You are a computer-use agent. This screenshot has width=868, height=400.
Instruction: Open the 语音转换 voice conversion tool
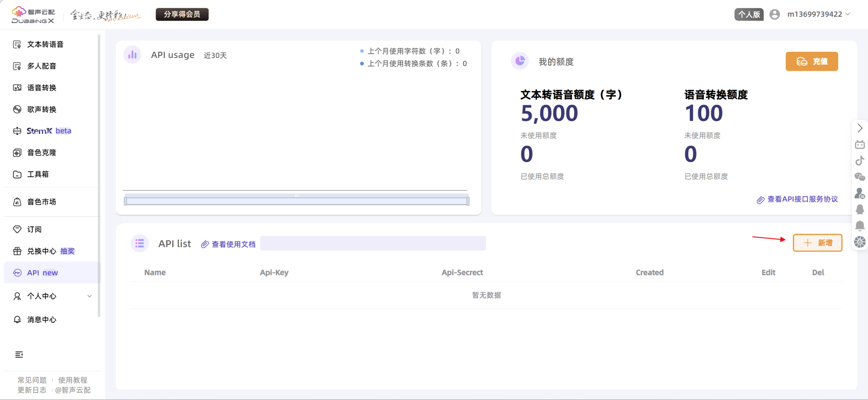(x=42, y=88)
